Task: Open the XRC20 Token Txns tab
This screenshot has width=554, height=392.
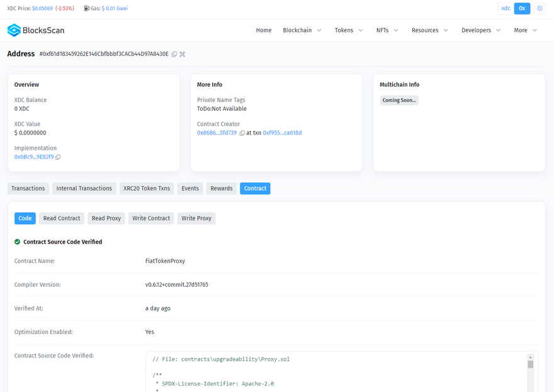Action: pyautogui.click(x=147, y=188)
